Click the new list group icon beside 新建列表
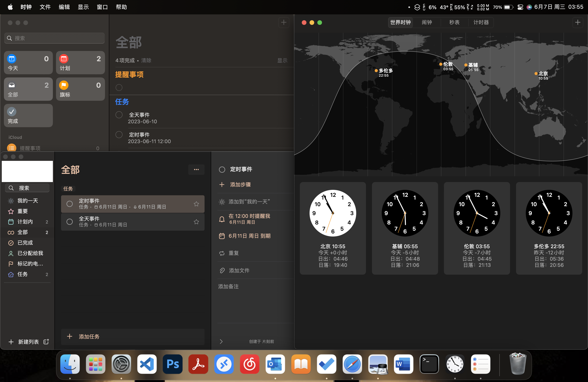Screen dimensions: 588x382 tap(46, 342)
